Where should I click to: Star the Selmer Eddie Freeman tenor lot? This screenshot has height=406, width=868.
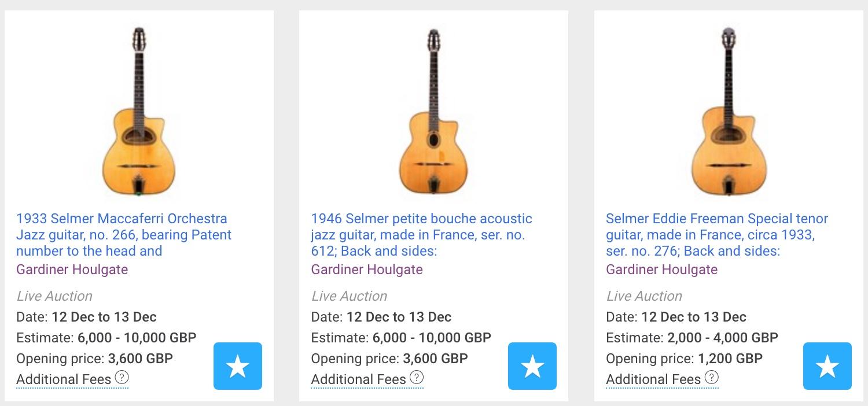[x=827, y=366]
